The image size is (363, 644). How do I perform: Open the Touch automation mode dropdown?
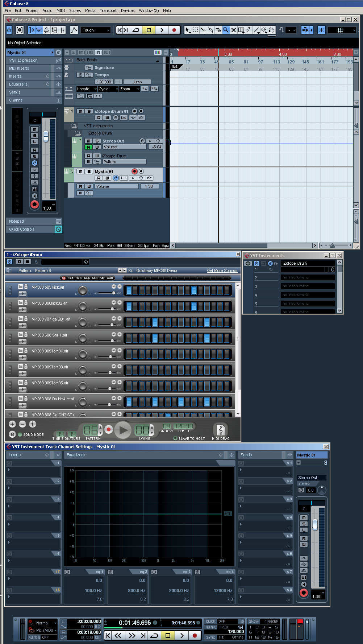pyautogui.click(x=96, y=30)
